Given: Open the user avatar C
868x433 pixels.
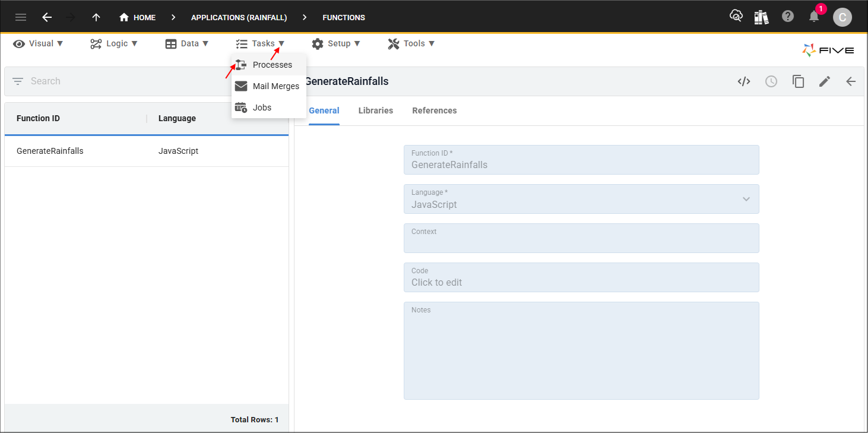Looking at the screenshot, I should coord(842,17).
